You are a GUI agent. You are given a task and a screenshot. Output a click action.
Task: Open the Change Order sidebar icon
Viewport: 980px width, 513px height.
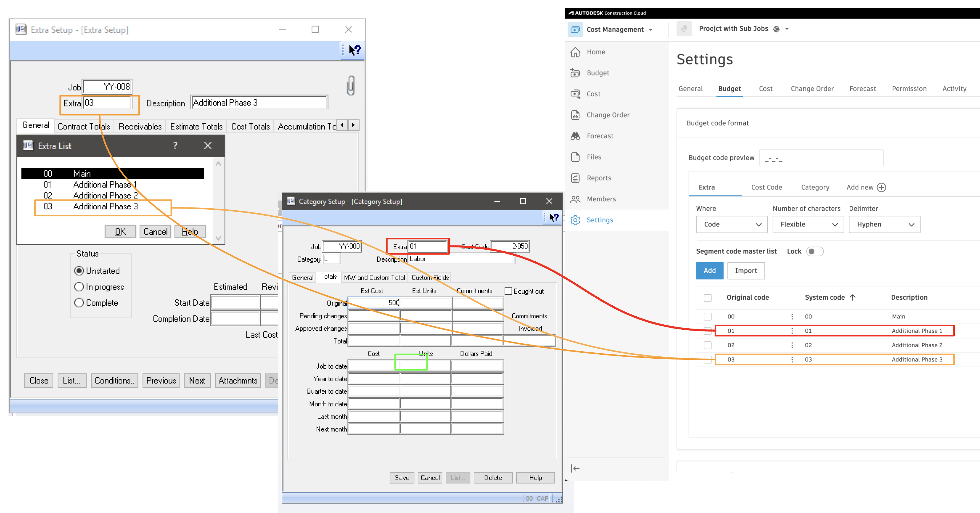575,115
